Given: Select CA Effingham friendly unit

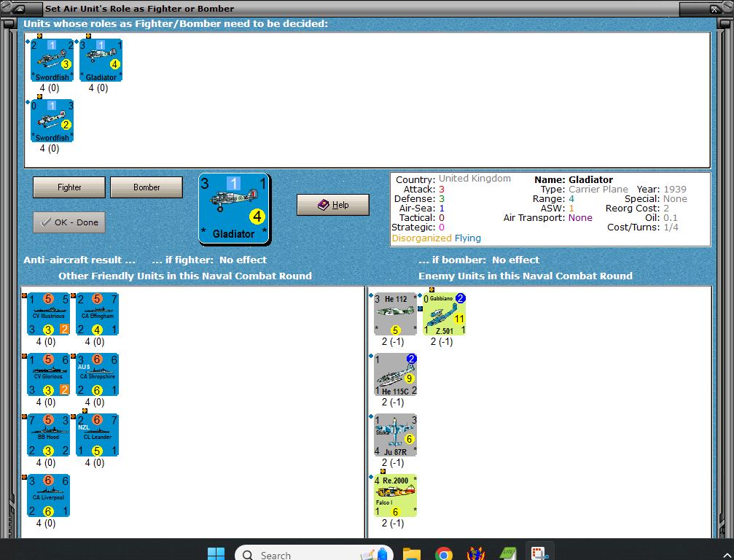Looking at the screenshot, I should coord(97,314).
